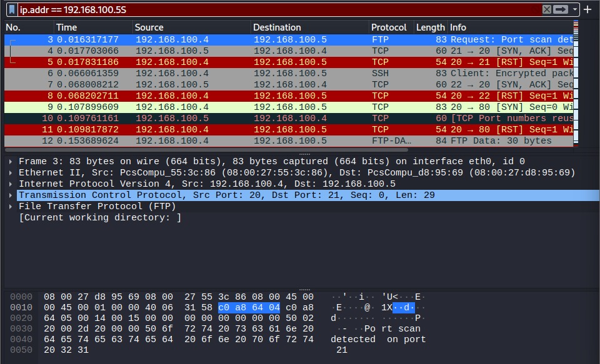Expand the Frame 3 detail row
This screenshot has height=364, width=600.
pyautogui.click(x=11, y=161)
